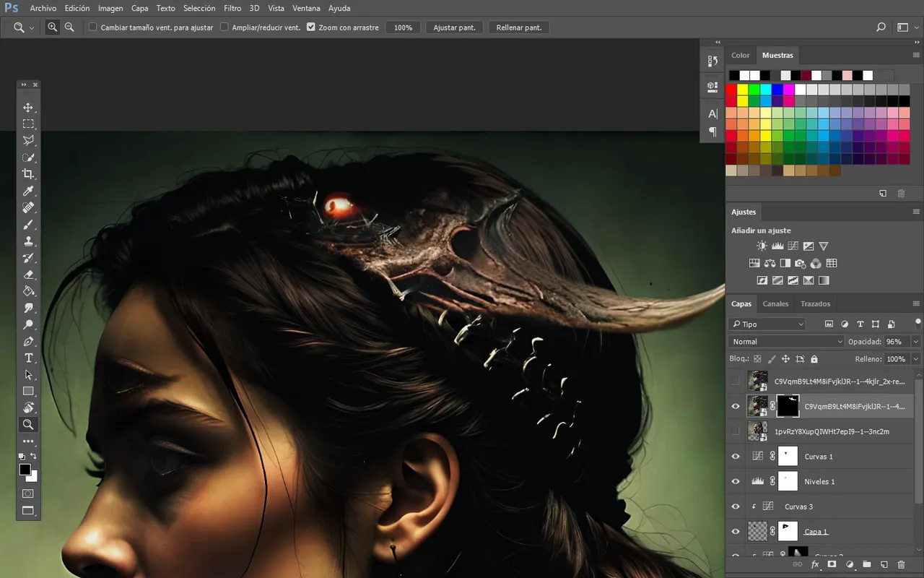Select the Hand tool
This screenshot has height=578, width=924.
coord(28,407)
